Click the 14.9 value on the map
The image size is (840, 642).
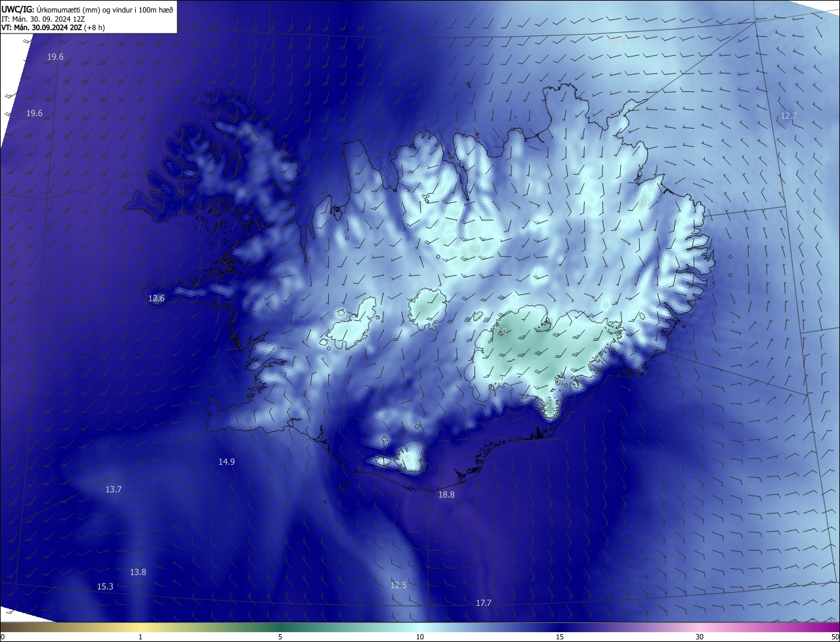point(226,462)
